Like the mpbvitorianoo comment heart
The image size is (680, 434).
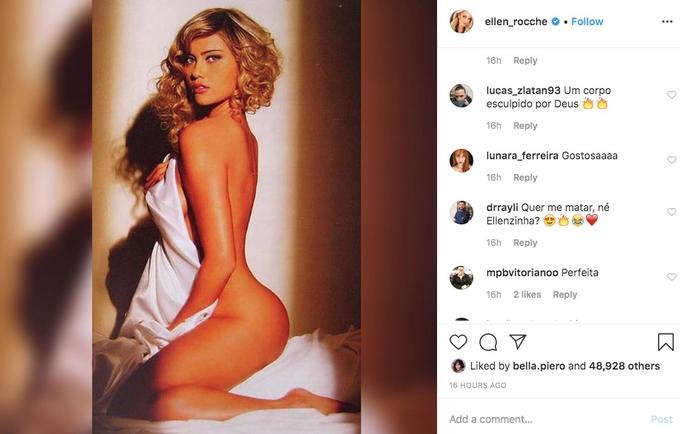pos(671,277)
